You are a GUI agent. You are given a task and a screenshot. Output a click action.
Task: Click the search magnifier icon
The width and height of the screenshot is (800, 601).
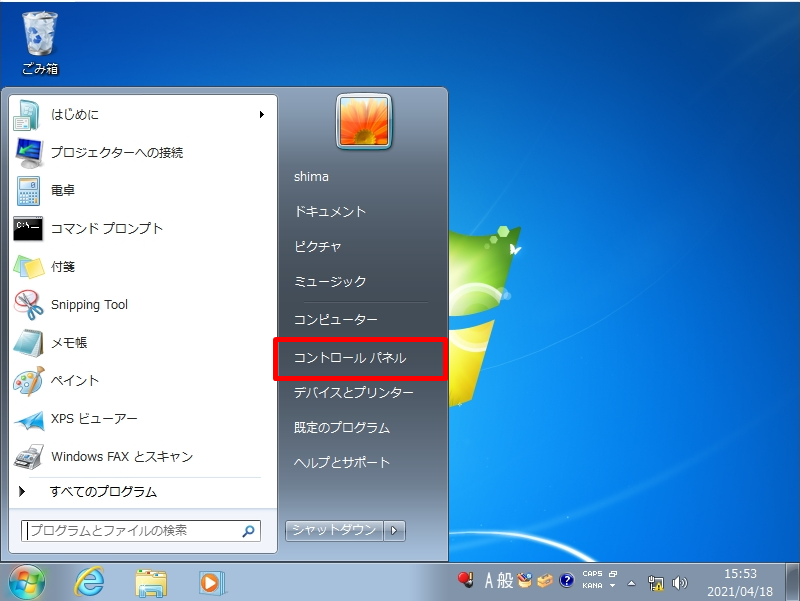click(248, 531)
